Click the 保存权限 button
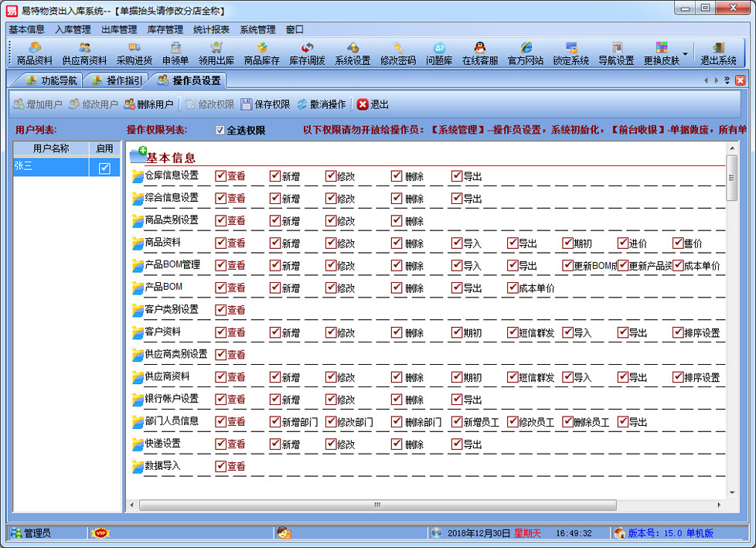The width and height of the screenshot is (756, 548). click(x=265, y=104)
